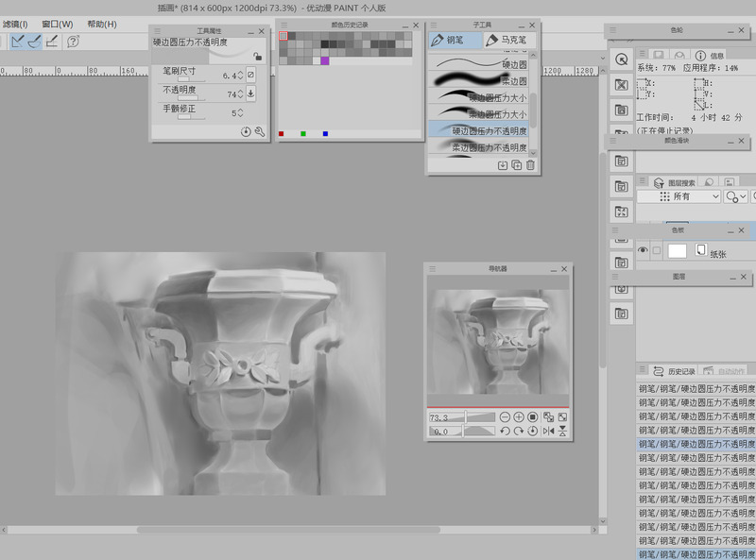756x560 pixels.
Task: Click the navigator preview thumbnail
Action: pyautogui.click(x=498, y=340)
